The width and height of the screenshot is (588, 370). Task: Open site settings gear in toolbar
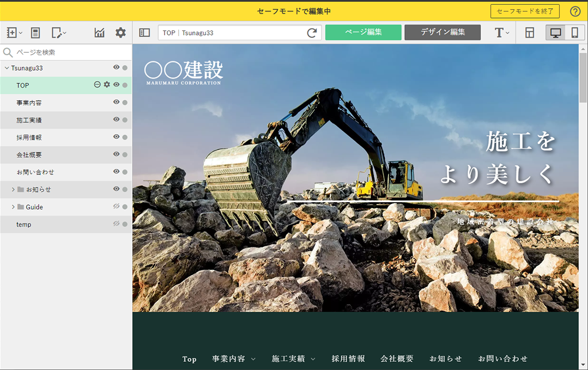[120, 33]
